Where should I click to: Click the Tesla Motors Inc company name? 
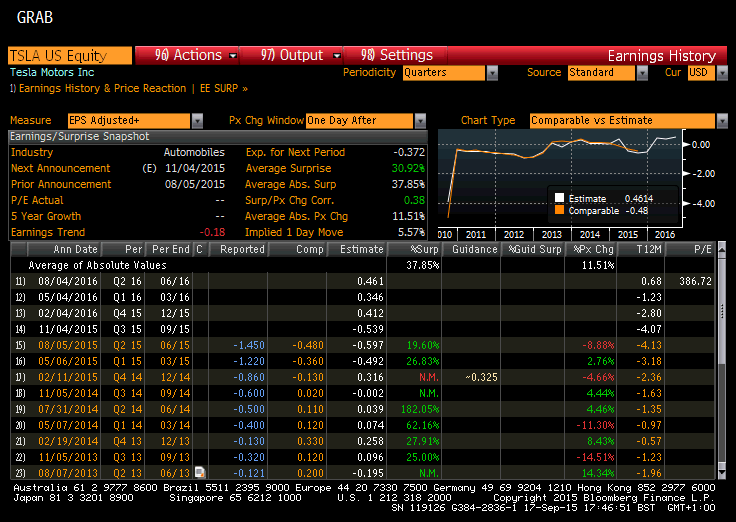click(x=52, y=72)
